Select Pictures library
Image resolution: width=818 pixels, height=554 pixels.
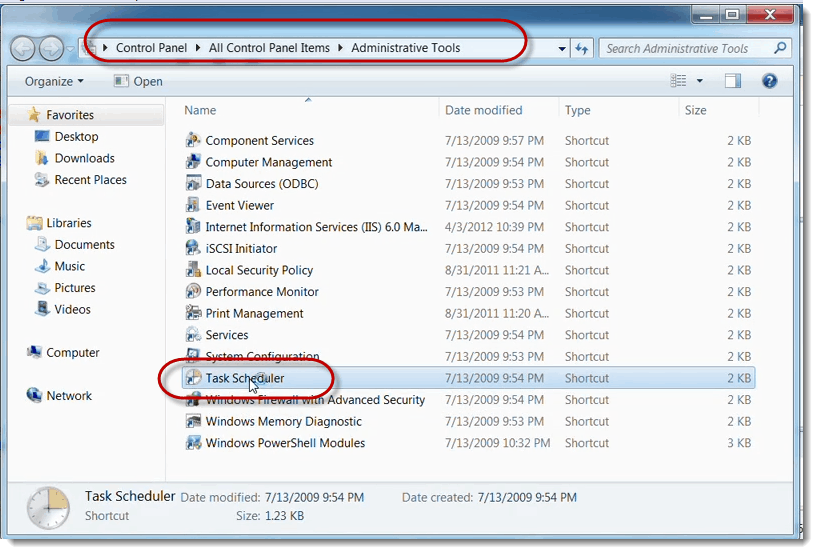75,288
